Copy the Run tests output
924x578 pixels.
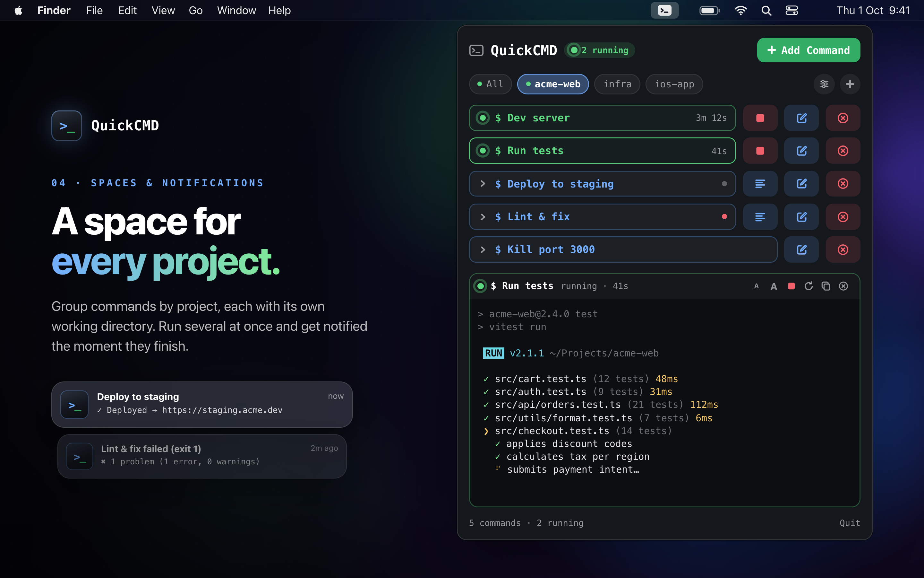(x=826, y=286)
